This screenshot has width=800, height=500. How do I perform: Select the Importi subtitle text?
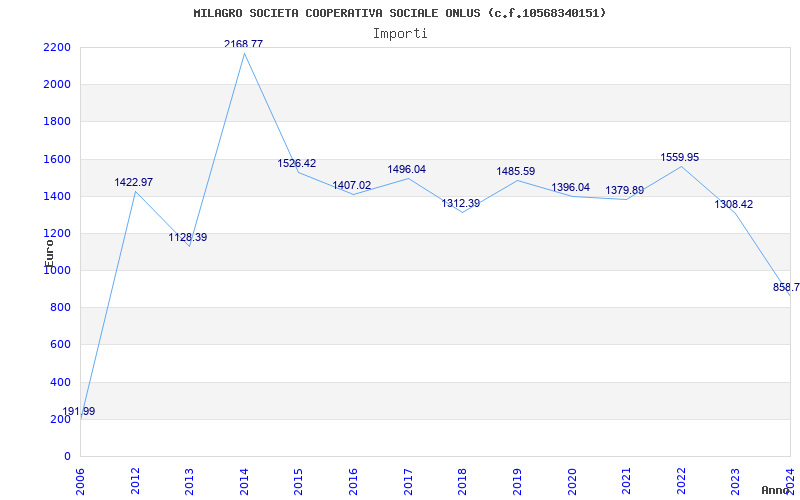(x=400, y=33)
